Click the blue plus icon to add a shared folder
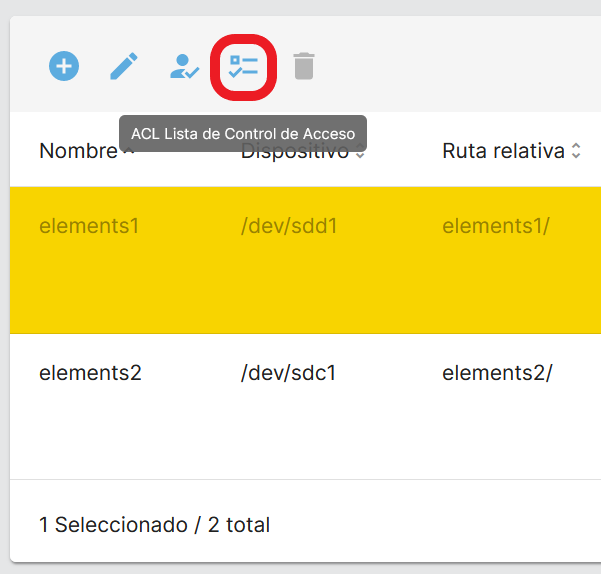The image size is (601, 574). (x=64, y=67)
